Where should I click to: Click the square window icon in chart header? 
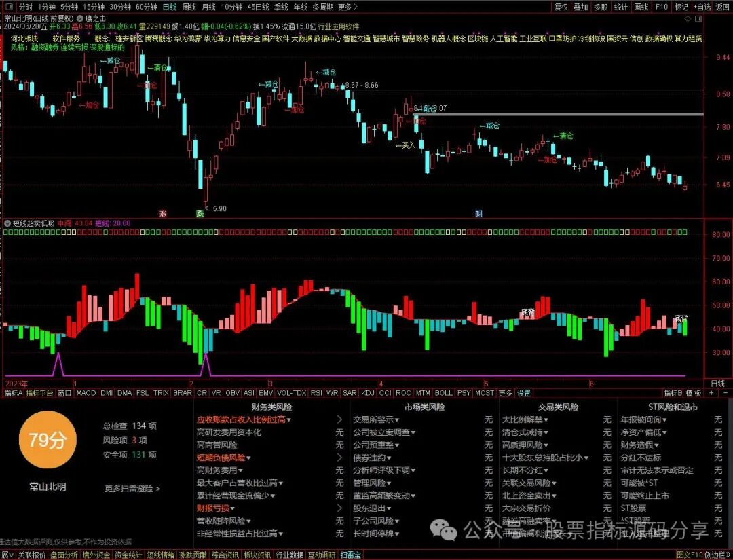(x=698, y=19)
